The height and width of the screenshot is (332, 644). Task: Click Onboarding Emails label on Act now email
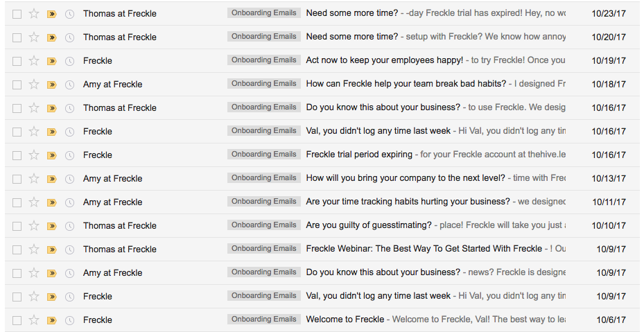[x=263, y=60]
